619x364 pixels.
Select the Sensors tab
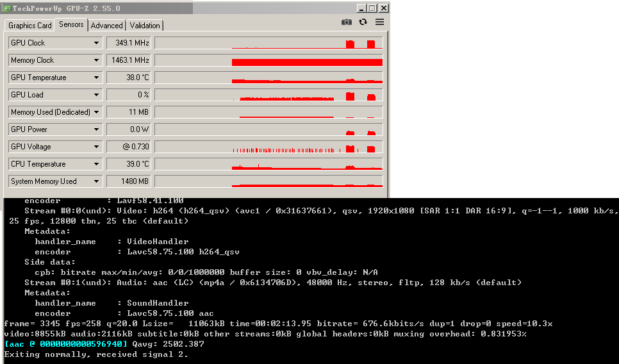click(71, 24)
